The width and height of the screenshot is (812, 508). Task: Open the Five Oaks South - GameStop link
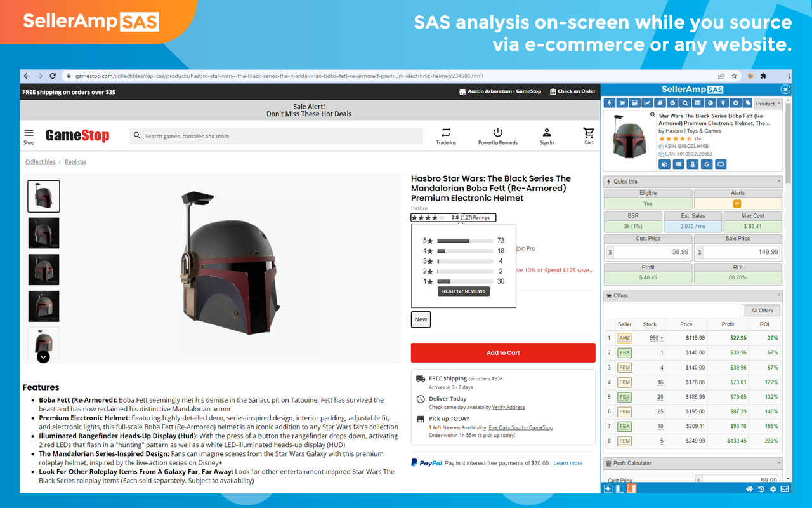coord(521,427)
